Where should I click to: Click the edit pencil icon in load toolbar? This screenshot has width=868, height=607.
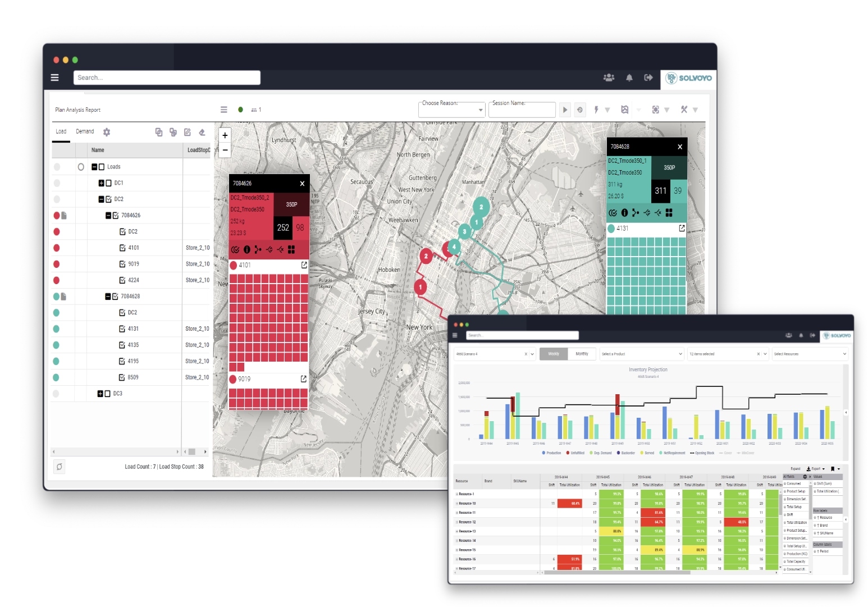coord(188,132)
